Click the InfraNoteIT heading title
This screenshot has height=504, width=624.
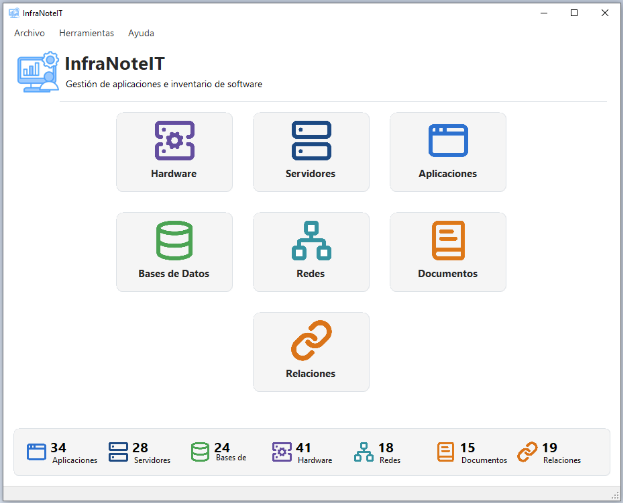(x=115, y=64)
